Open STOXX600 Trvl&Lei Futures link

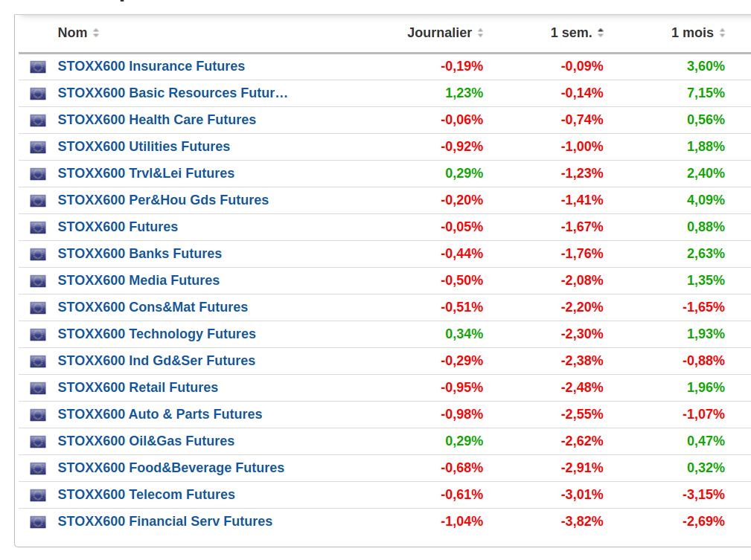(146, 173)
